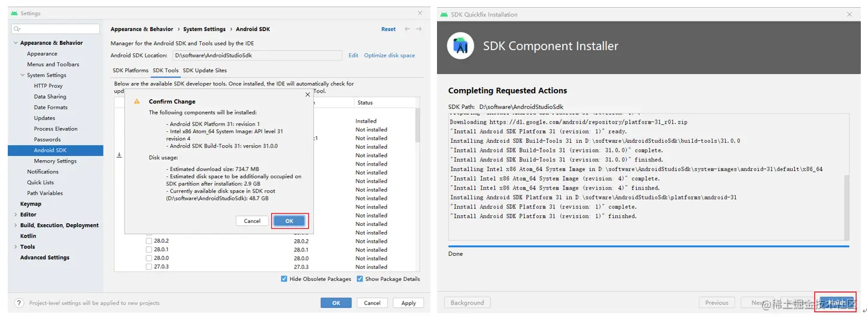The image size is (868, 321).
Task: Click the Installed status cell
Action: [x=366, y=121]
